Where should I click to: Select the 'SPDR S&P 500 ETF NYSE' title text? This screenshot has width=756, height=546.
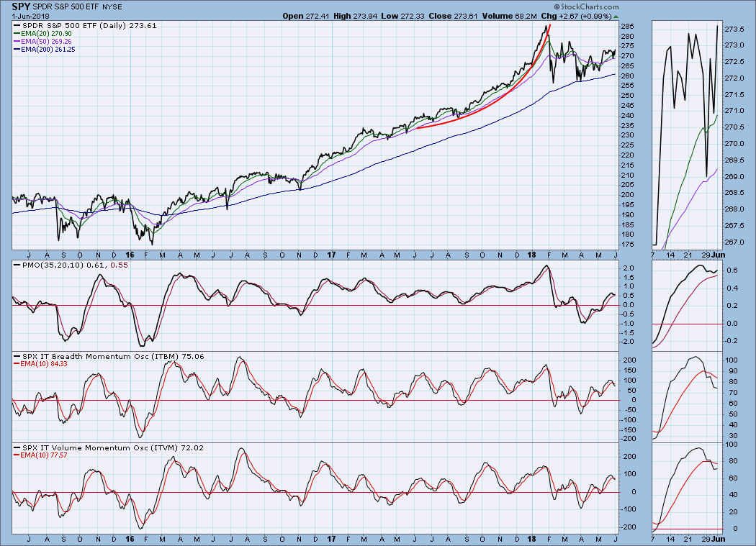click(x=77, y=7)
